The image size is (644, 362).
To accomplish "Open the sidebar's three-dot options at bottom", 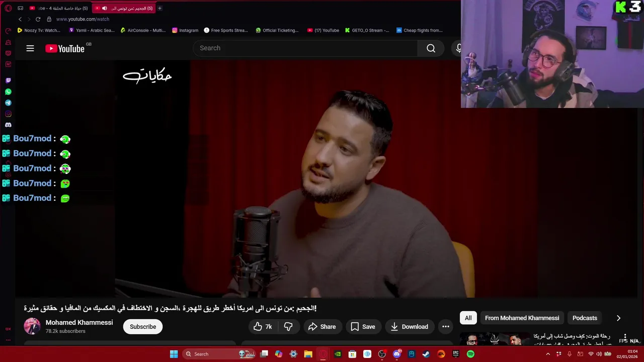I will pos(8,340).
